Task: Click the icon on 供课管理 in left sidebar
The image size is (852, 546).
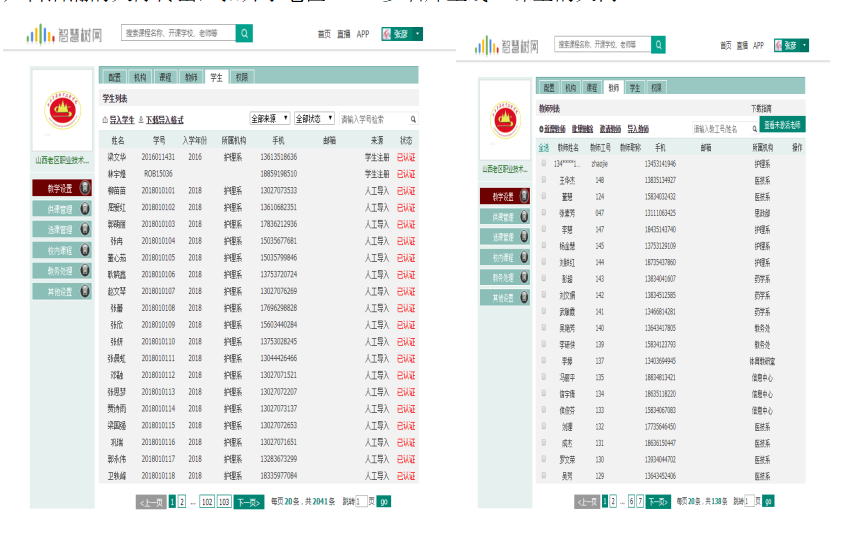Action: 85,209
